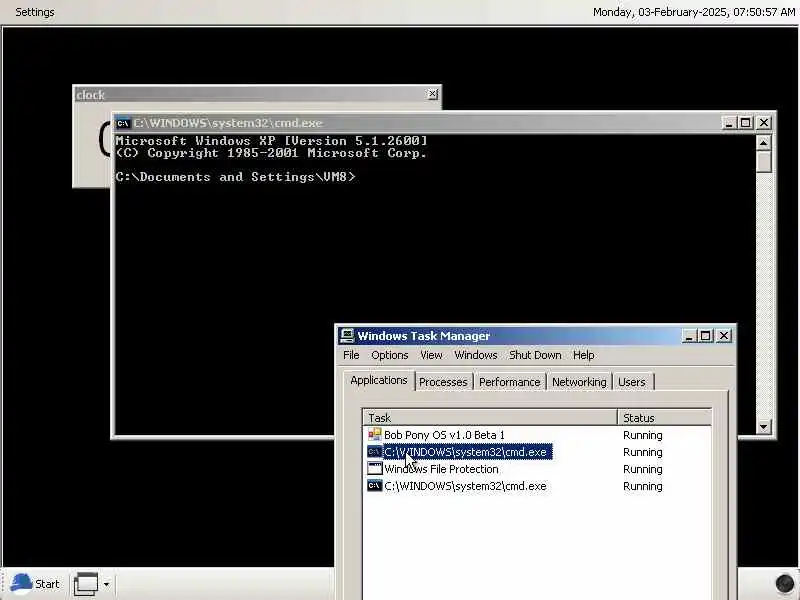Click the highlighted cmd.exe task's icon
This screenshot has width=800, height=600.
pos(374,452)
